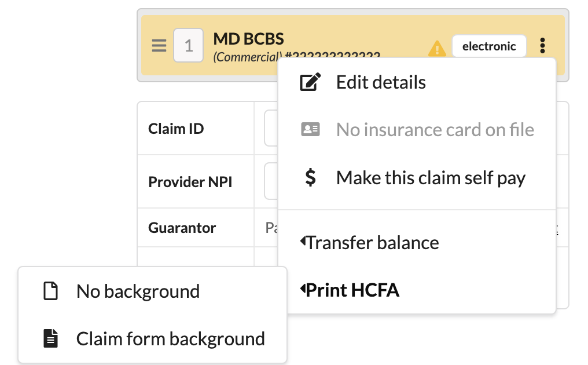Expand the Print HCFA submenu arrow
The height and width of the screenshot is (365, 588).
pyautogui.click(x=303, y=289)
